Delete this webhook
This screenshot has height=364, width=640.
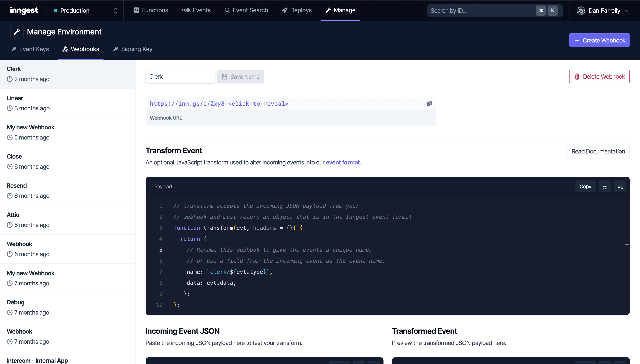[x=599, y=77]
